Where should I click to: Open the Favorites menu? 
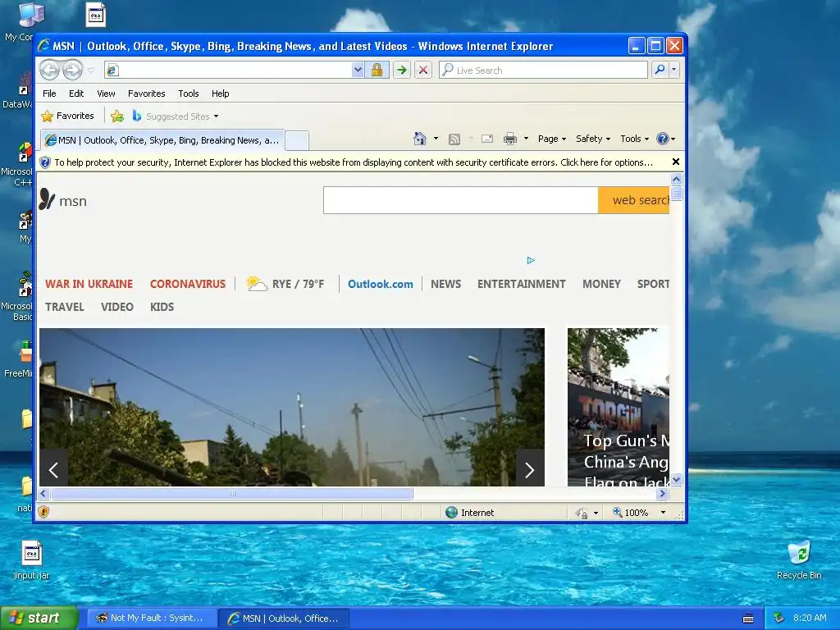tap(146, 94)
